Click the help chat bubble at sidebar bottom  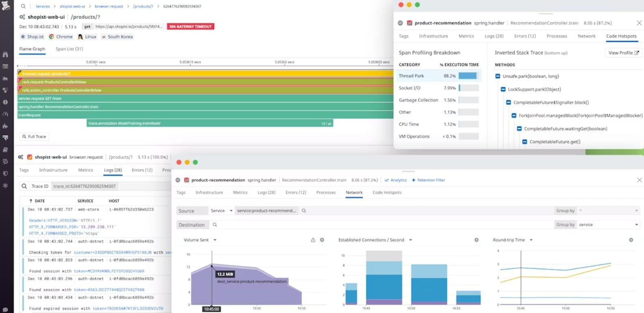[x=5, y=310]
